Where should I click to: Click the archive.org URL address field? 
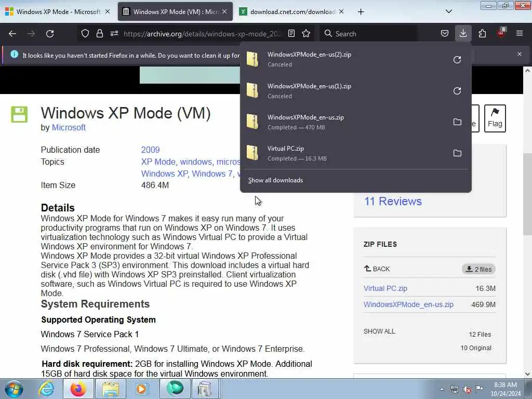[x=203, y=34]
